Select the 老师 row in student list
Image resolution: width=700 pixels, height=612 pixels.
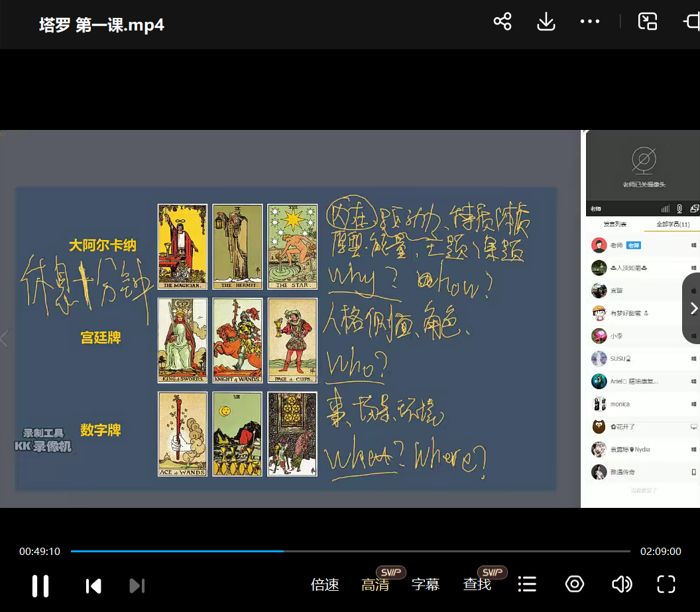click(x=643, y=245)
